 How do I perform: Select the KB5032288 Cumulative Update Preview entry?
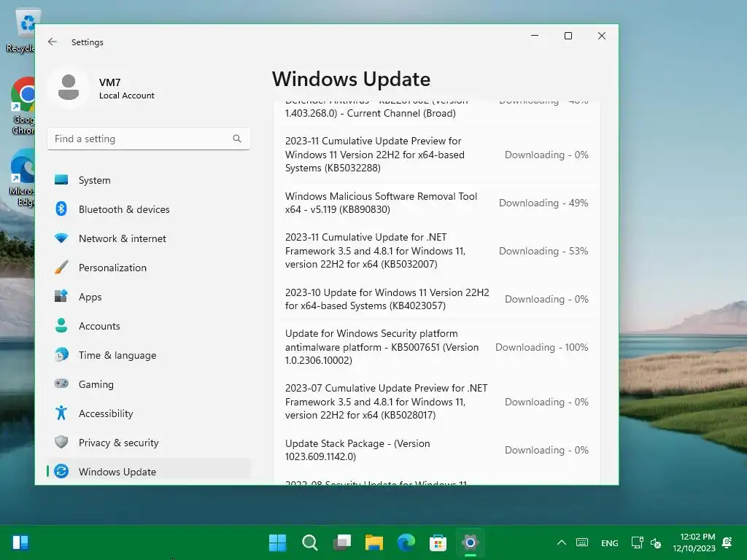pyautogui.click(x=437, y=155)
